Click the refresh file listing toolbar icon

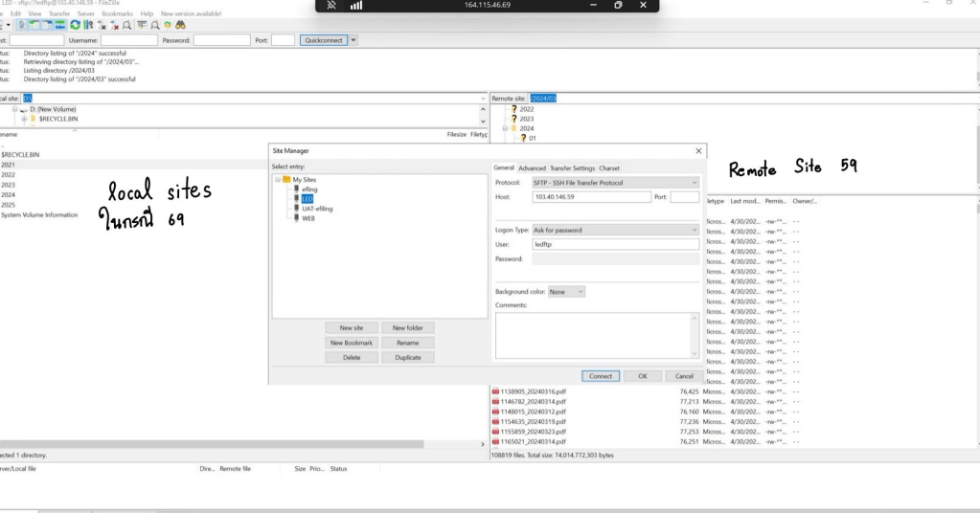75,26
